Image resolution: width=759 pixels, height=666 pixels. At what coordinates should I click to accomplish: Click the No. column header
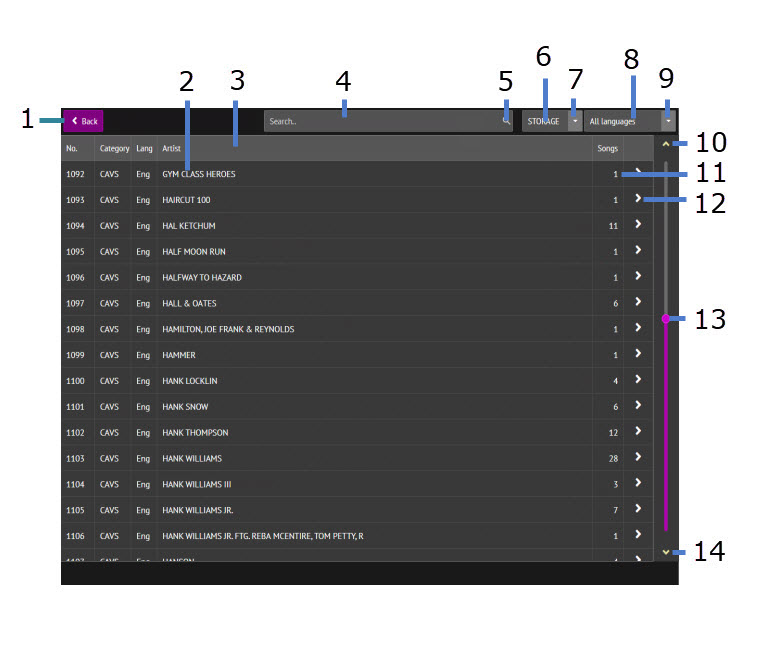(72, 149)
